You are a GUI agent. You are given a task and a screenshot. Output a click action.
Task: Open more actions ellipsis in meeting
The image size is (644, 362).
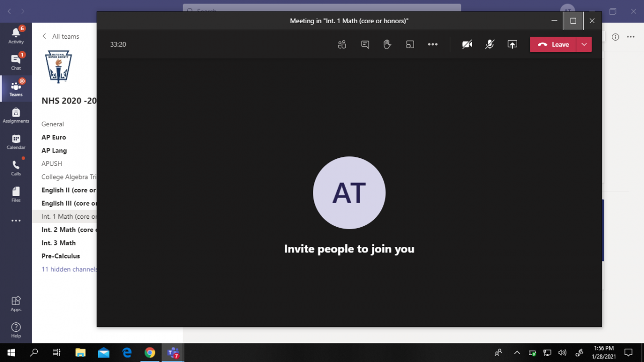click(x=433, y=44)
